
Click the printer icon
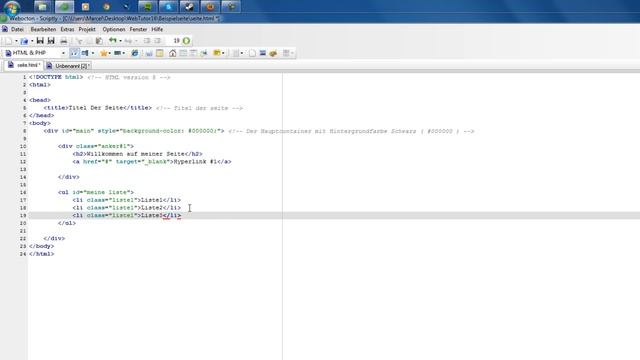coord(64,41)
